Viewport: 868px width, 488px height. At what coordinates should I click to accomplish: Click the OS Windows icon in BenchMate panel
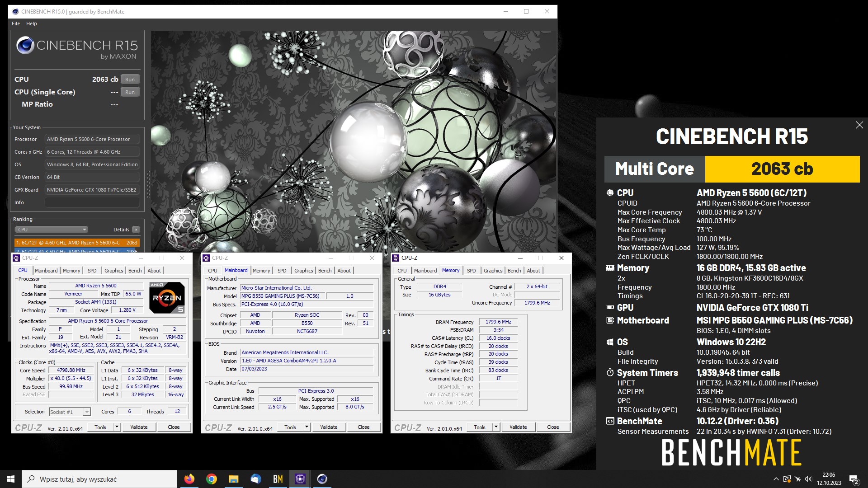(x=610, y=342)
